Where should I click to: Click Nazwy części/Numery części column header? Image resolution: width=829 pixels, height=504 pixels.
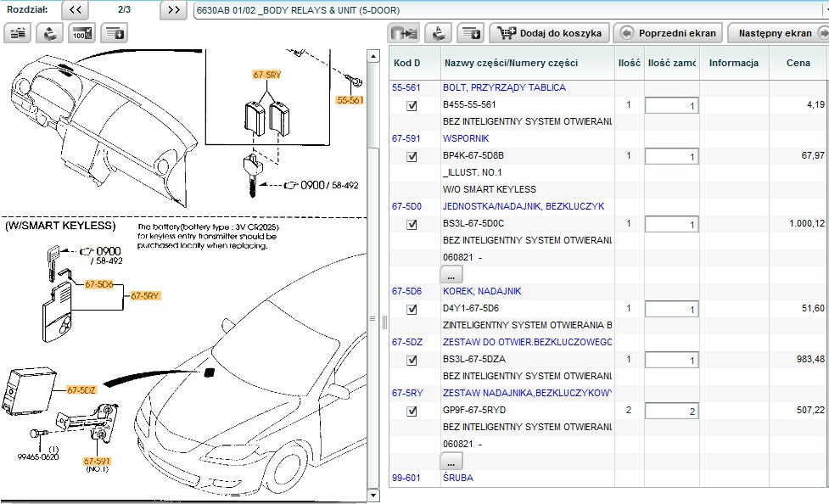[x=527, y=63]
